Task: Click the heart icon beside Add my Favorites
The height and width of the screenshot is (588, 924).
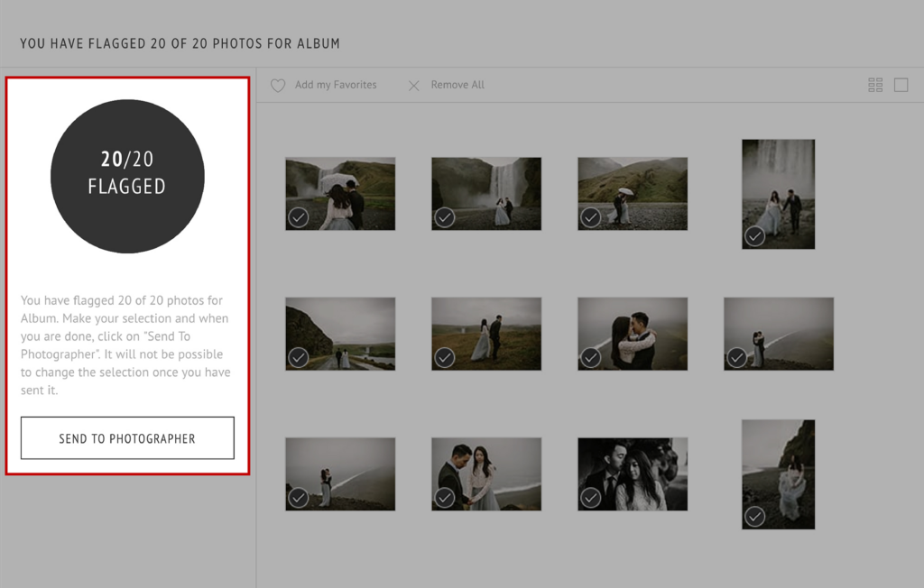Action: 278,86
